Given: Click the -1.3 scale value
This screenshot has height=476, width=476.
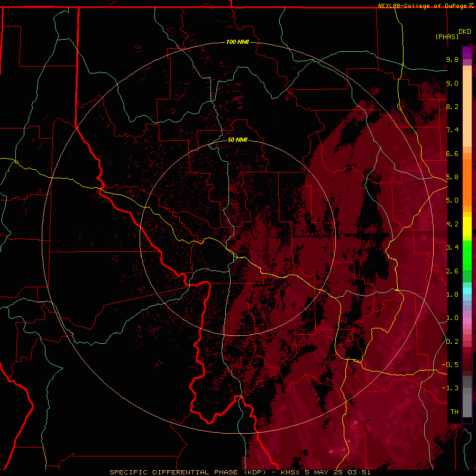Looking at the screenshot, I should 450,388.
